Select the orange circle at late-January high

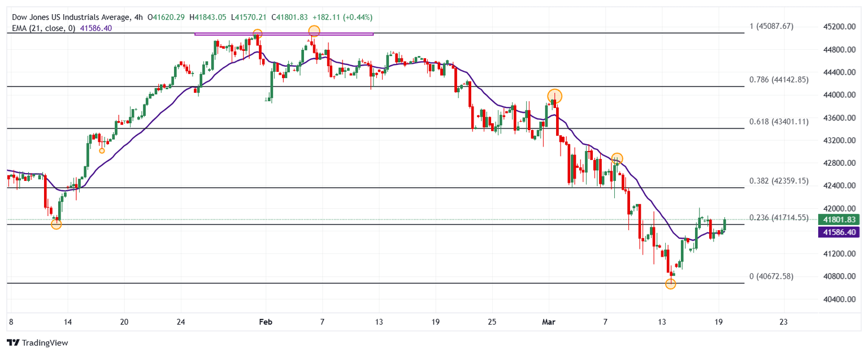point(257,34)
